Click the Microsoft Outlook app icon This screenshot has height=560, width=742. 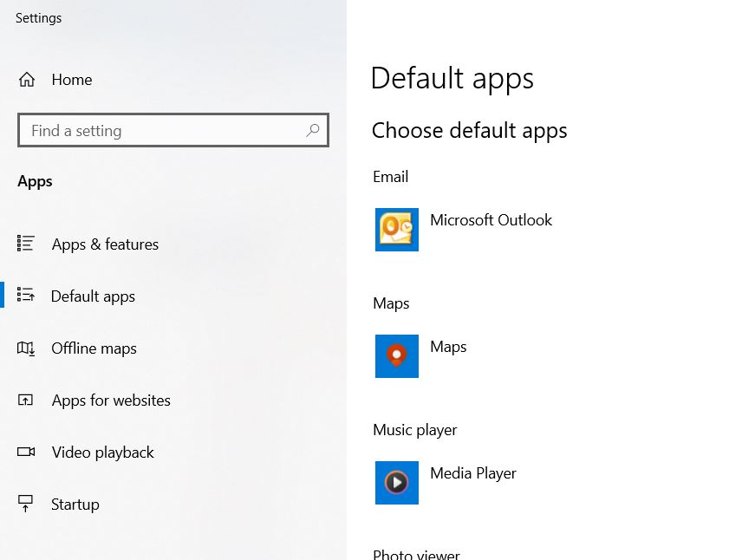tap(396, 230)
